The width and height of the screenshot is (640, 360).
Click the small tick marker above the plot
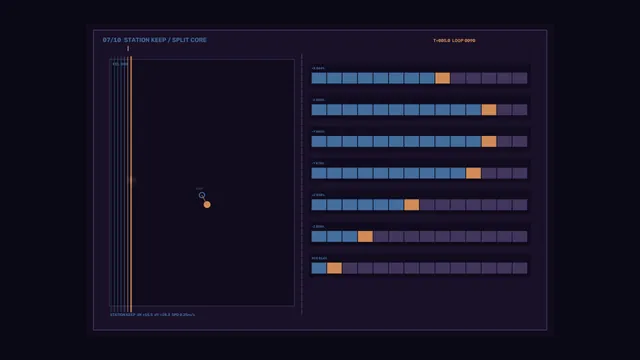tap(128, 49)
